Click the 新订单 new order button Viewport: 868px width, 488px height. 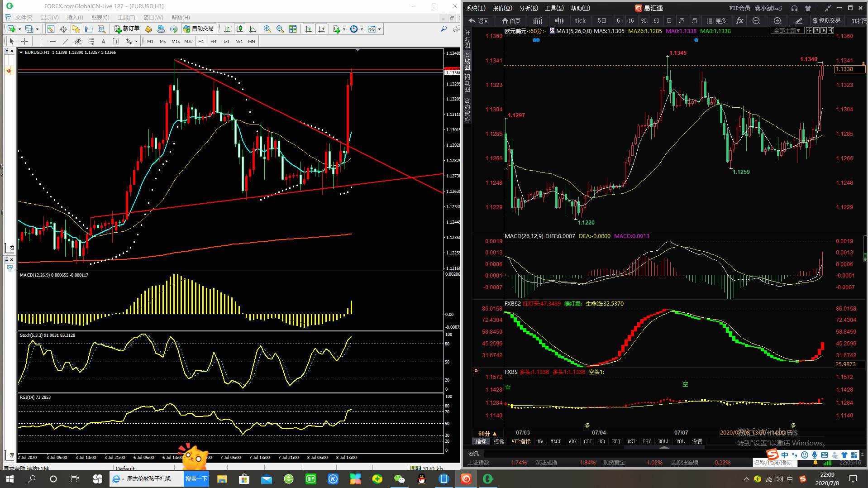pos(127,29)
